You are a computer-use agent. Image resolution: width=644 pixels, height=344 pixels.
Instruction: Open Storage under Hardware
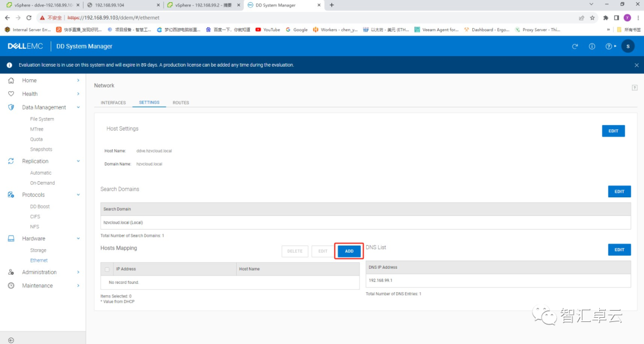(38, 250)
